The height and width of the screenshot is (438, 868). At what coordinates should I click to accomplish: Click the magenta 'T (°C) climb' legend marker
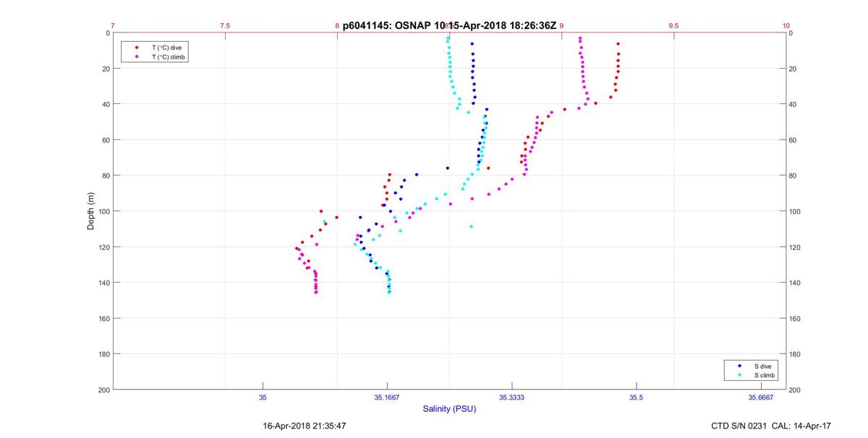137,56
